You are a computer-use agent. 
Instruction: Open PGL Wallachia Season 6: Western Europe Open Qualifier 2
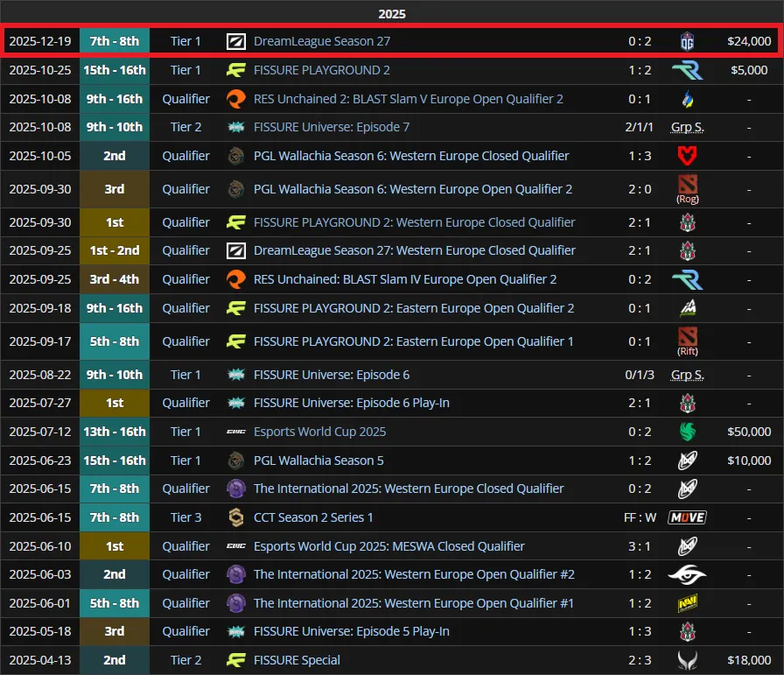click(x=412, y=189)
